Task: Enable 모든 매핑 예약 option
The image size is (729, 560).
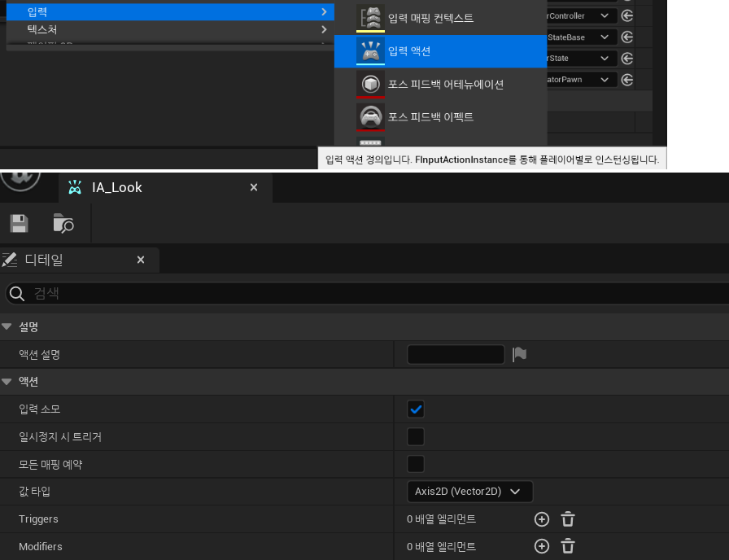Action: coord(416,464)
